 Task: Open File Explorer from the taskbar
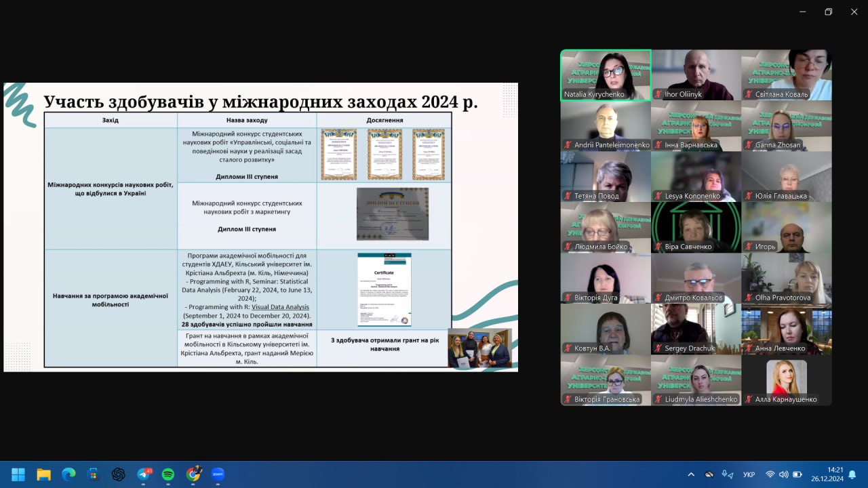tap(43, 474)
